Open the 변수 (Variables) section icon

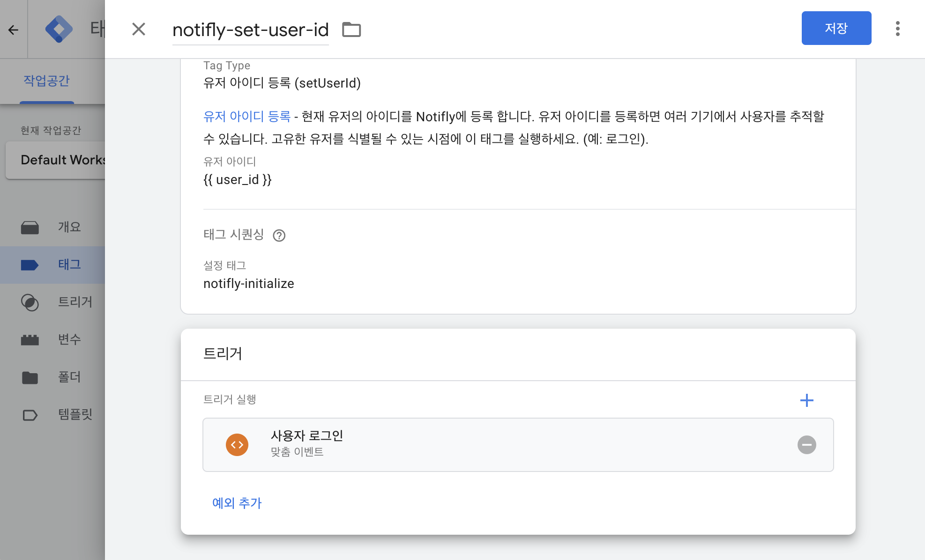click(x=30, y=339)
